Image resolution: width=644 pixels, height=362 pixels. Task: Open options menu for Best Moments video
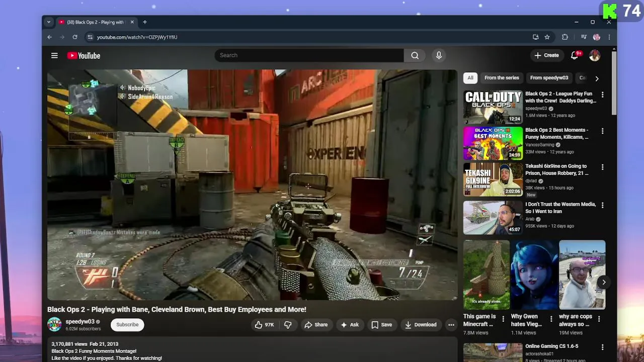coord(602,131)
